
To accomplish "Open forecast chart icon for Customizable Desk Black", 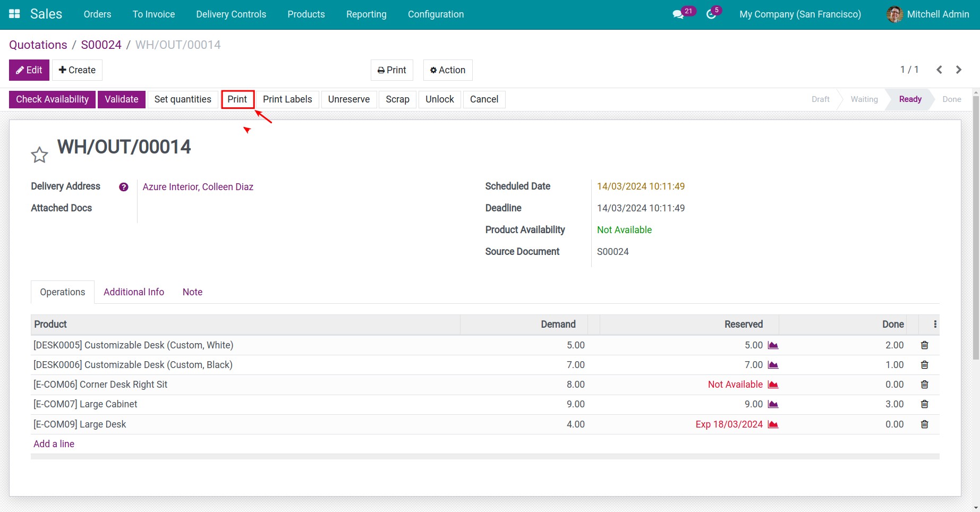I will (x=773, y=365).
